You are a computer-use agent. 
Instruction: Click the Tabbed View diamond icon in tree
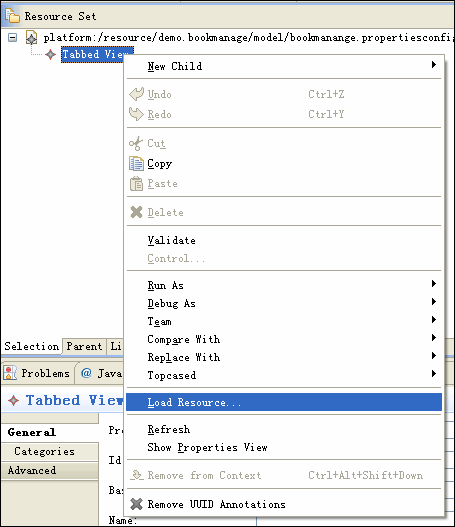(x=50, y=54)
